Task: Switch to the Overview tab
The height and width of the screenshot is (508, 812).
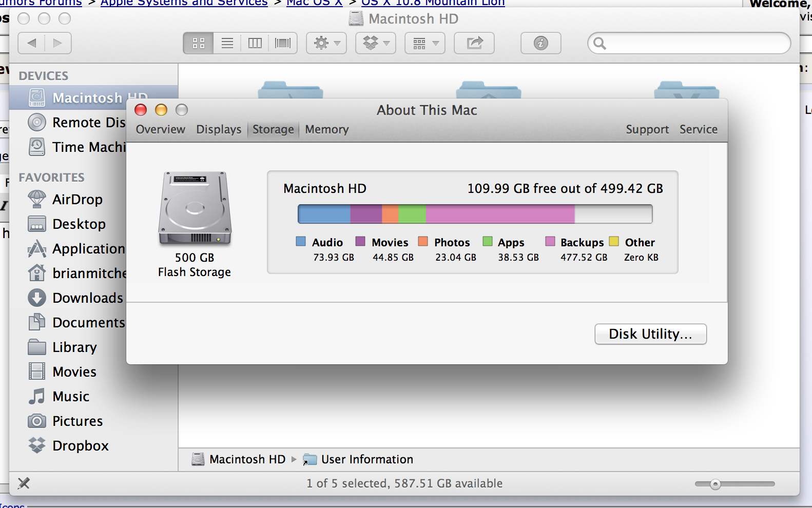Action: (x=160, y=129)
